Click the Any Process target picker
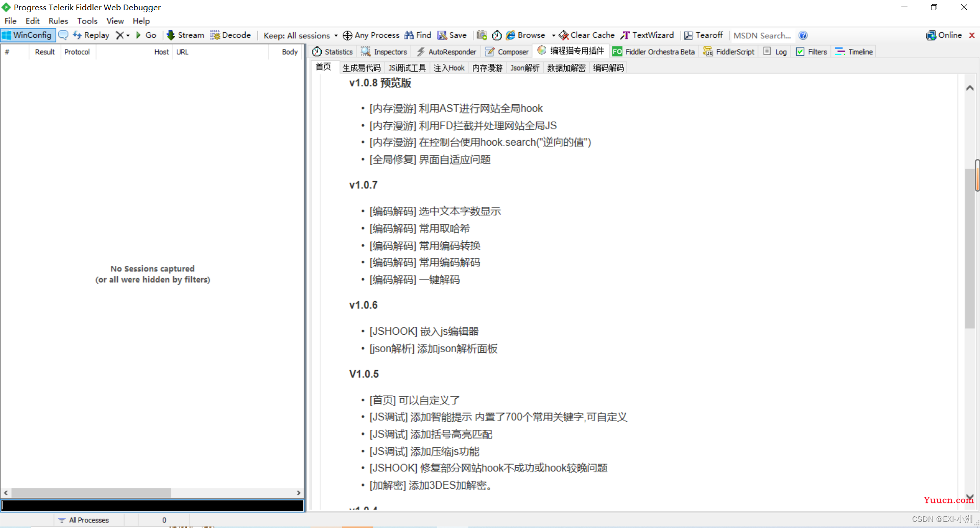The width and height of the screenshot is (980, 528). pos(371,35)
